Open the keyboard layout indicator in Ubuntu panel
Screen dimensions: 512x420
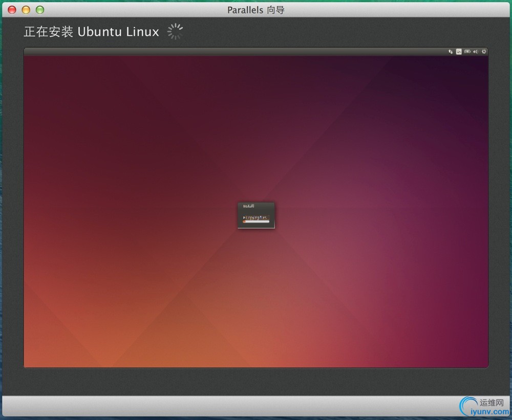459,52
